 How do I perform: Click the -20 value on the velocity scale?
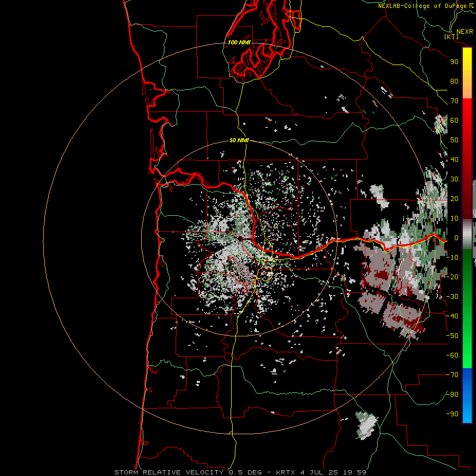tap(452, 277)
